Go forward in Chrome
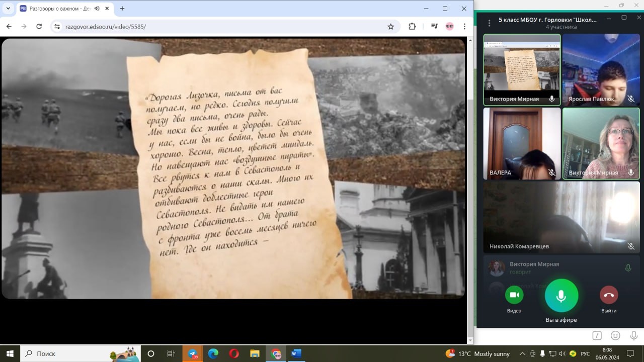644x362 pixels. click(x=24, y=27)
